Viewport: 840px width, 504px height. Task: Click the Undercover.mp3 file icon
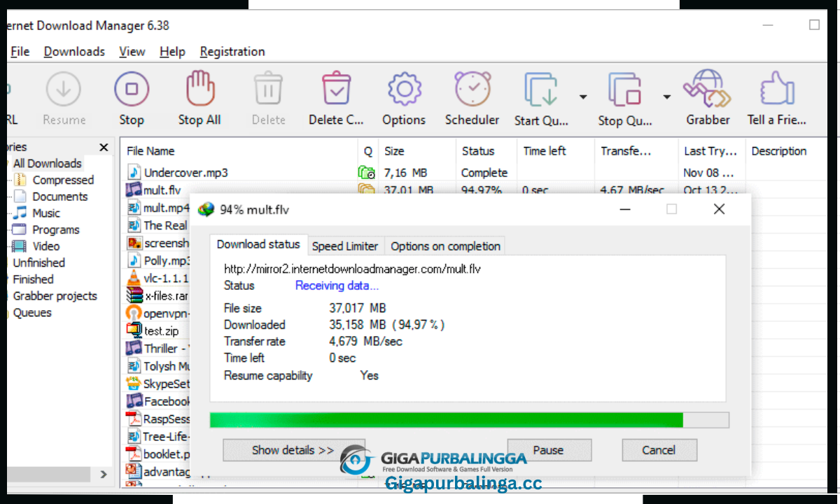point(134,172)
